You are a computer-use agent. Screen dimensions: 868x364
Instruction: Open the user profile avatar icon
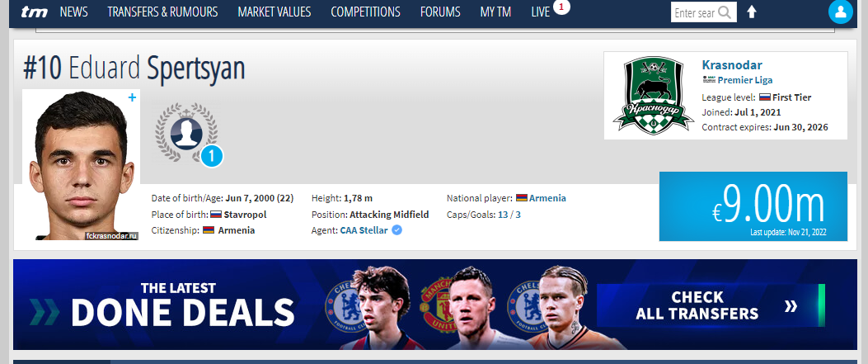tap(840, 12)
